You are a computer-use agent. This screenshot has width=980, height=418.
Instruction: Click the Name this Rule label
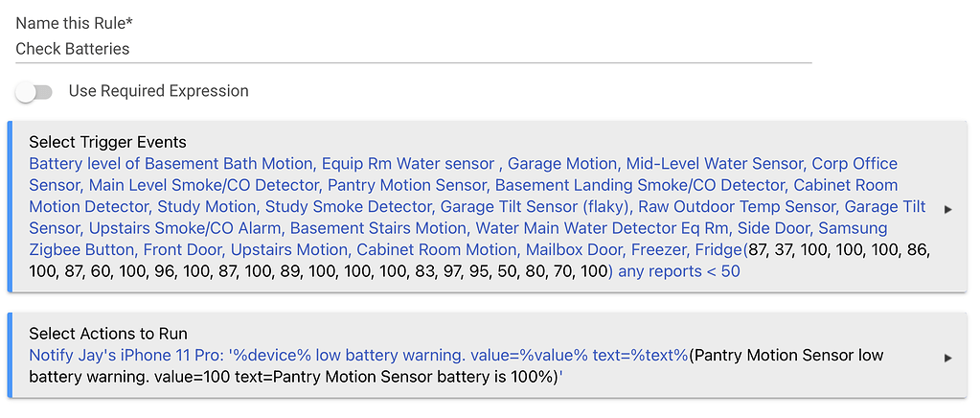tap(73, 24)
